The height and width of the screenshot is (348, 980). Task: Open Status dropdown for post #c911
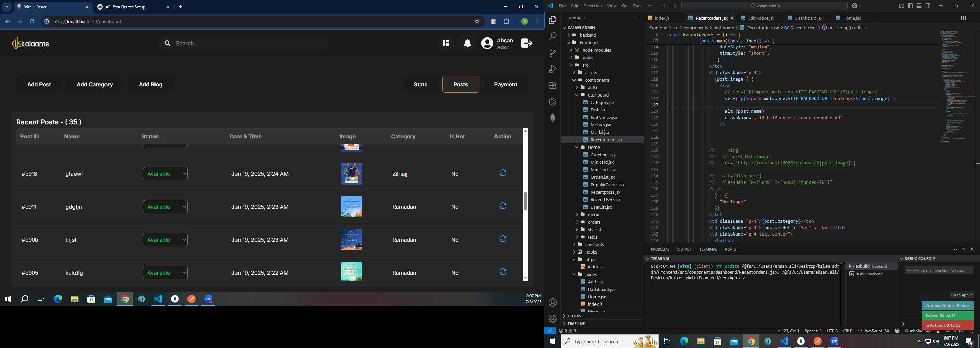click(165, 207)
